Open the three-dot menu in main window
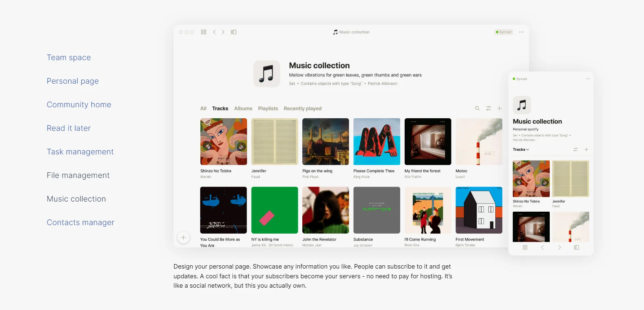 521,32
